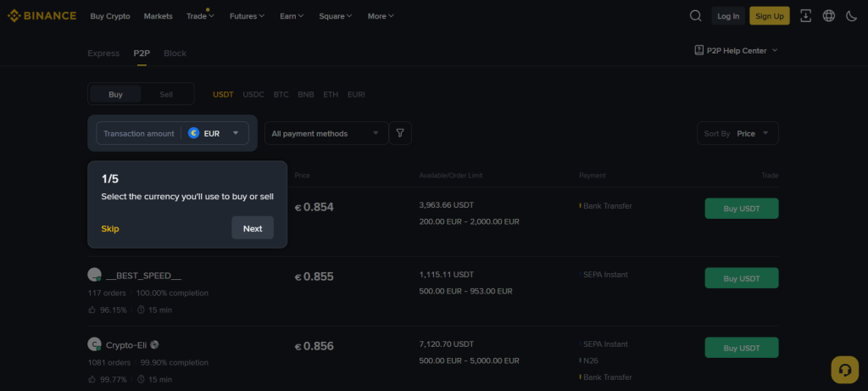Select the ETH coin tab
Image resolution: width=868 pixels, height=391 pixels.
pos(331,94)
